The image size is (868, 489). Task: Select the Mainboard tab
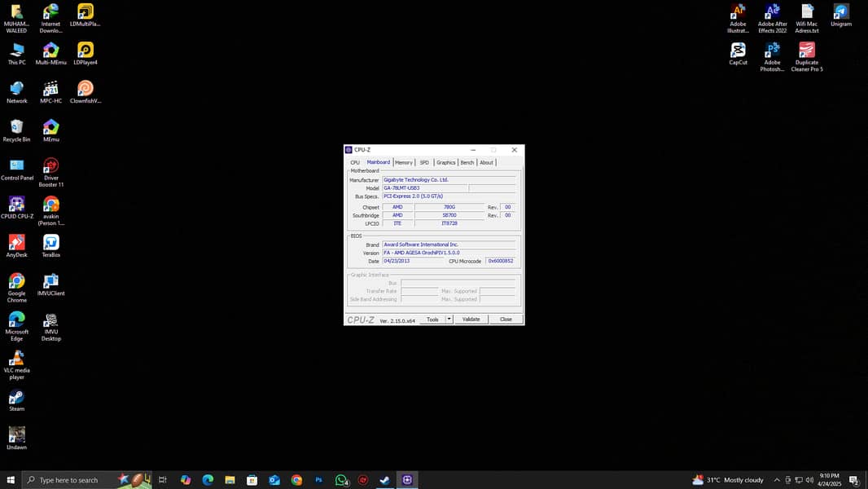tap(378, 162)
